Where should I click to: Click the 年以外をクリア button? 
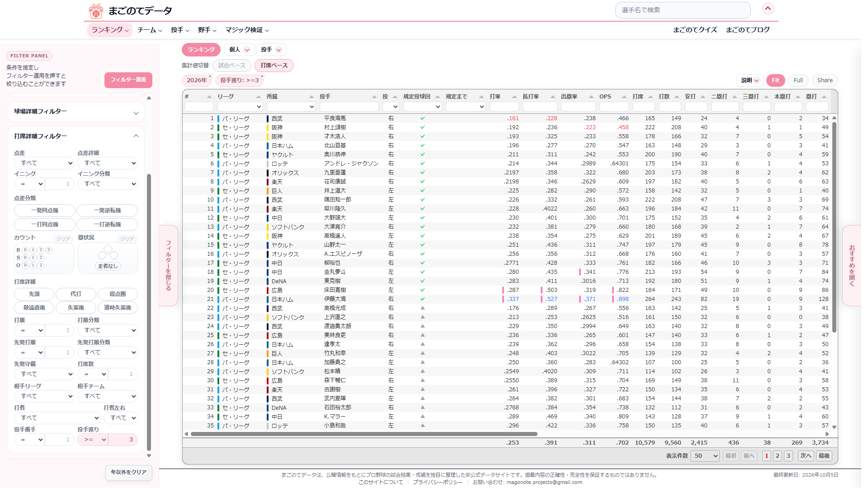coord(129,472)
